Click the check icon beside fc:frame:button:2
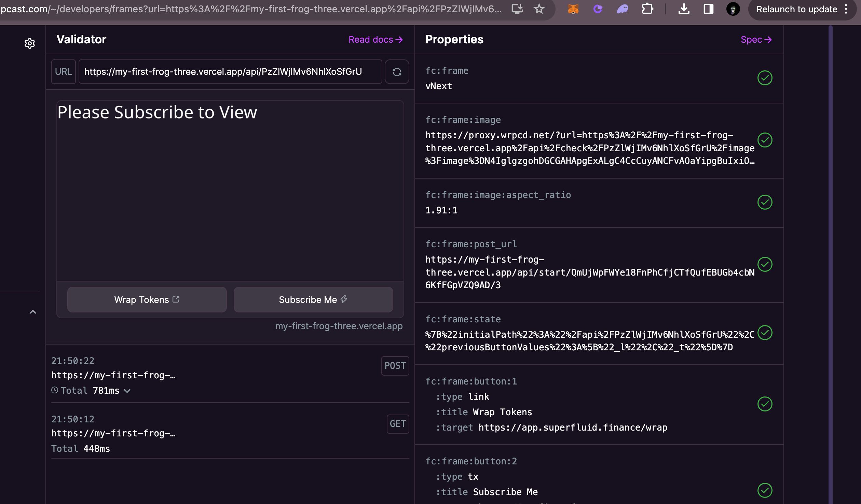This screenshot has width=861, height=504. pos(765,490)
